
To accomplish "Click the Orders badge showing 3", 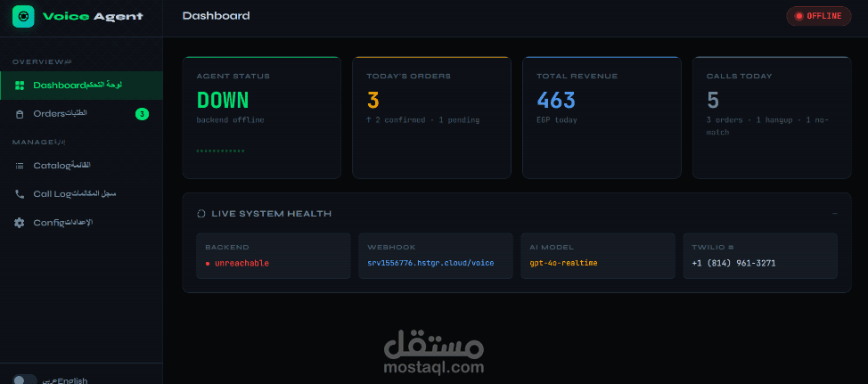I will point(143,114).
